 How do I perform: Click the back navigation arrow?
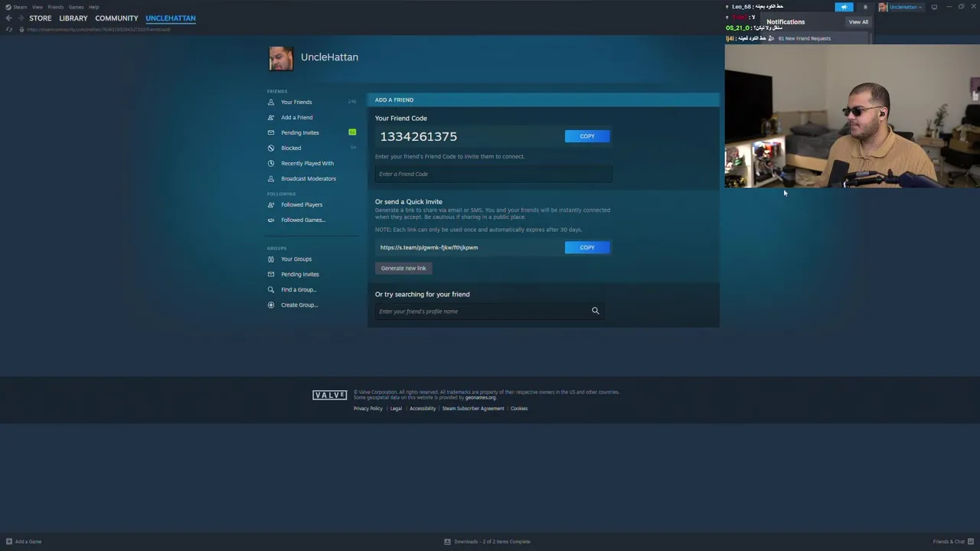tap(8, 18)
